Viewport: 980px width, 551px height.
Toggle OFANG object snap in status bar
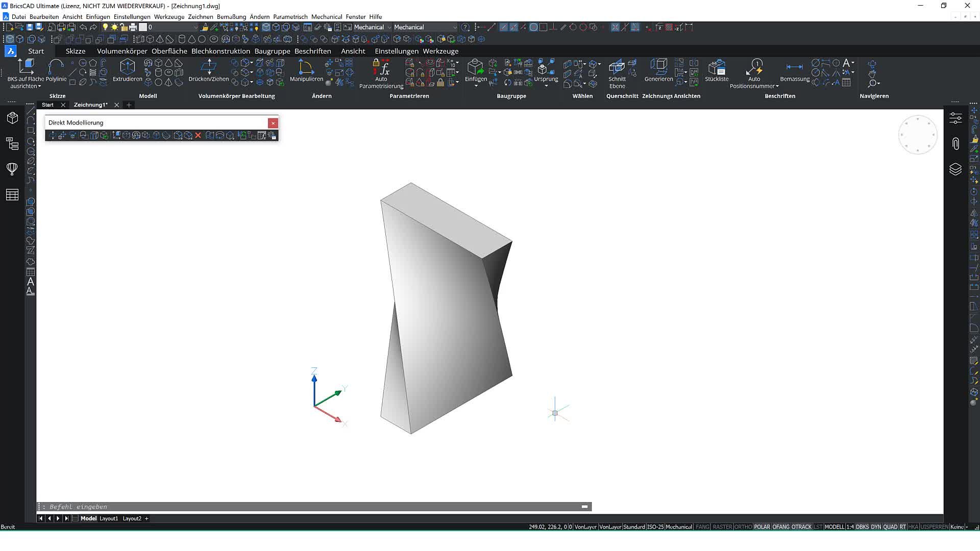[x=781, y=527]
